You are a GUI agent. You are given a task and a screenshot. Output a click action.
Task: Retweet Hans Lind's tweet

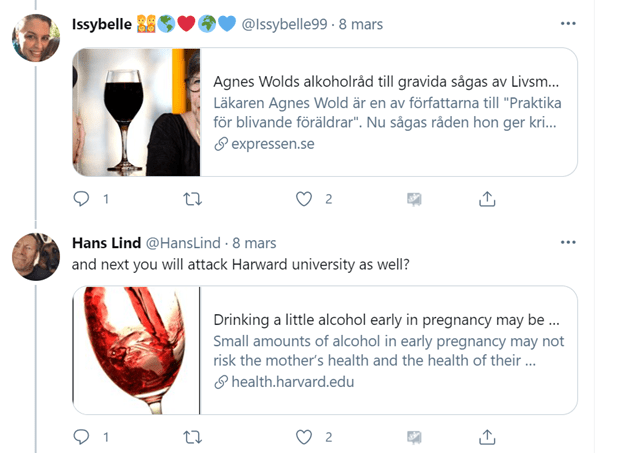194,437
